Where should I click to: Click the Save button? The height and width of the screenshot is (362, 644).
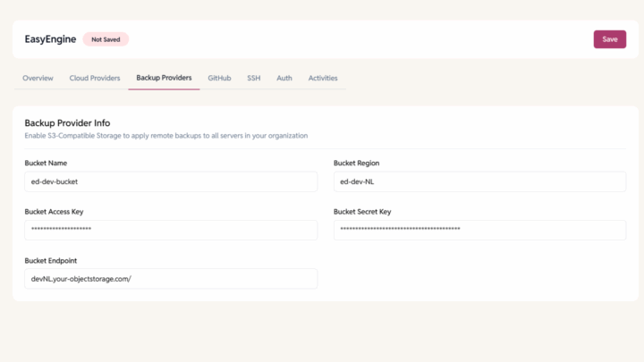[x=609, y=39]
